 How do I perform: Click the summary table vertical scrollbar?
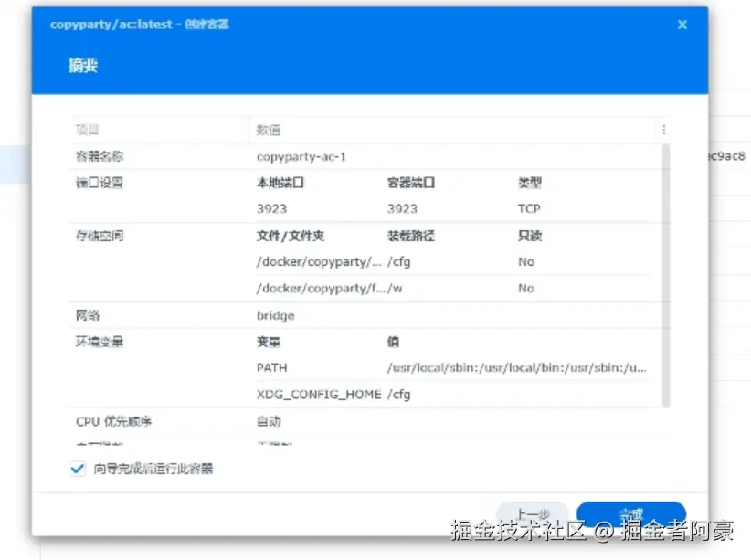665,275
